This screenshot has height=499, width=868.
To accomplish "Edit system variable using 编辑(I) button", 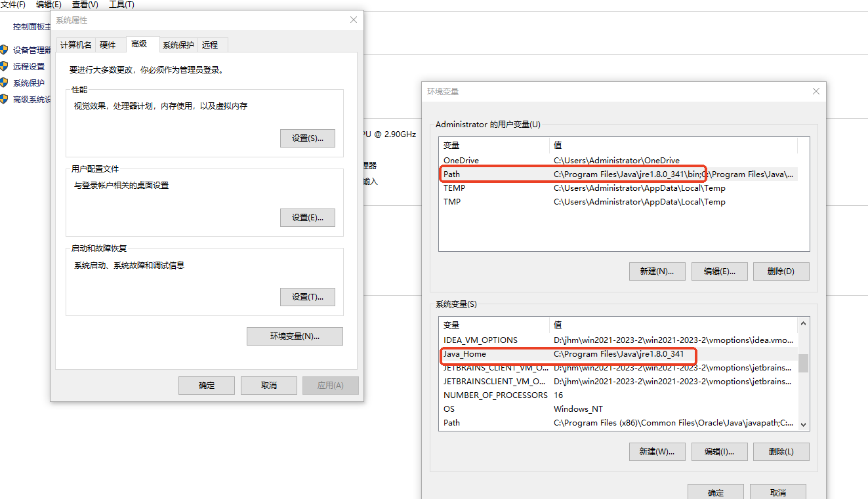I will 719,451.
